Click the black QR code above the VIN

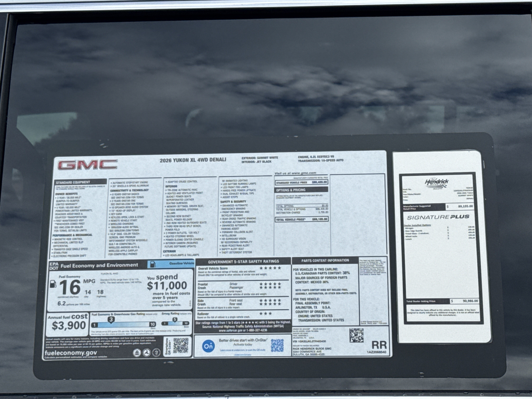click(356, 335)
